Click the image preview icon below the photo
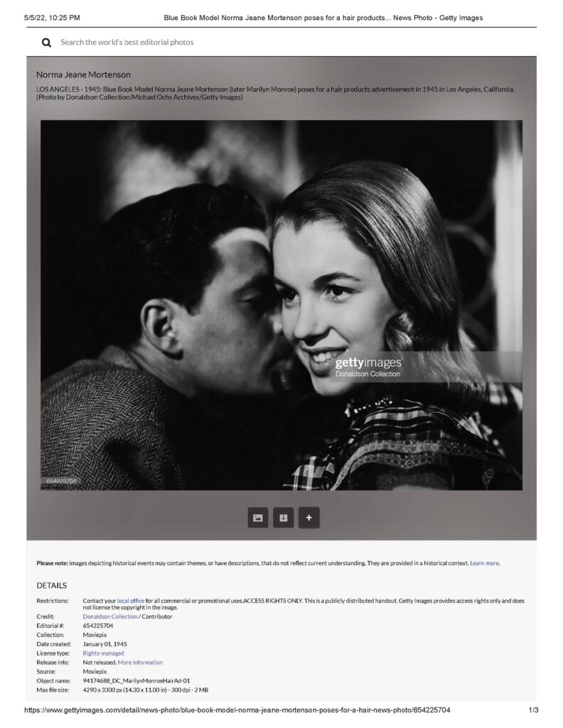The image size is (563, 728). (257, 518)
